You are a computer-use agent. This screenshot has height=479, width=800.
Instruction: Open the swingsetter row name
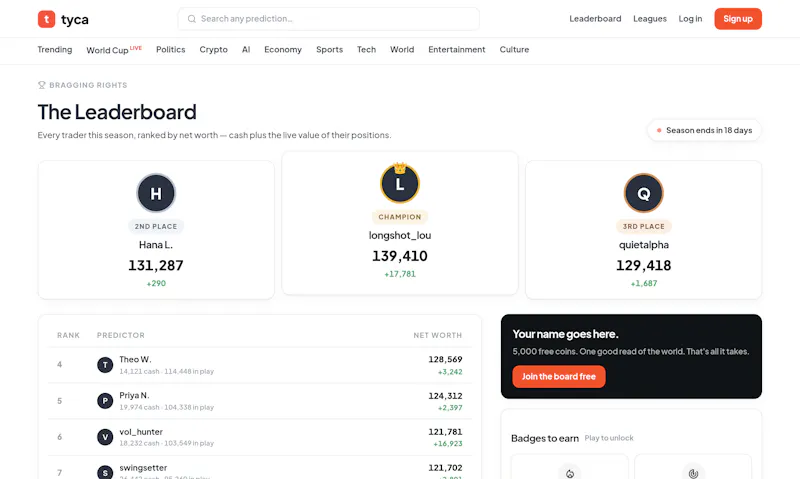pyautogui.click(x=143, y=468)
